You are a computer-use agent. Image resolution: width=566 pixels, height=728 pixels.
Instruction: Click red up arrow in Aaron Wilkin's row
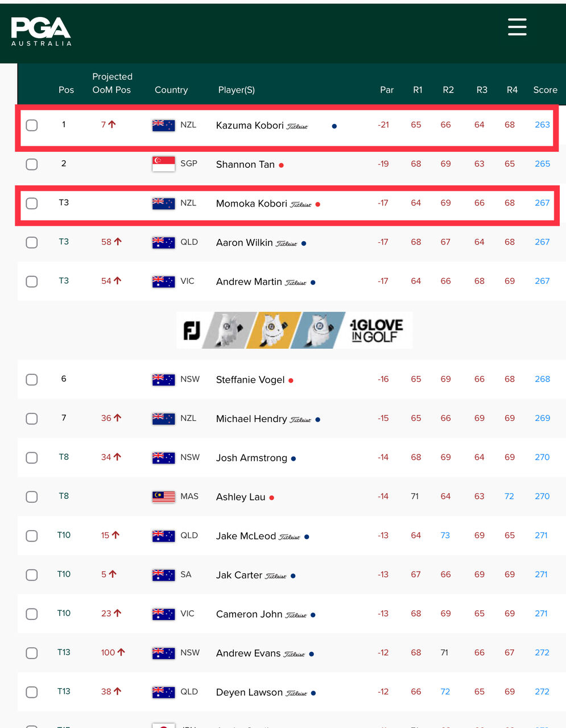pos(118,242)
